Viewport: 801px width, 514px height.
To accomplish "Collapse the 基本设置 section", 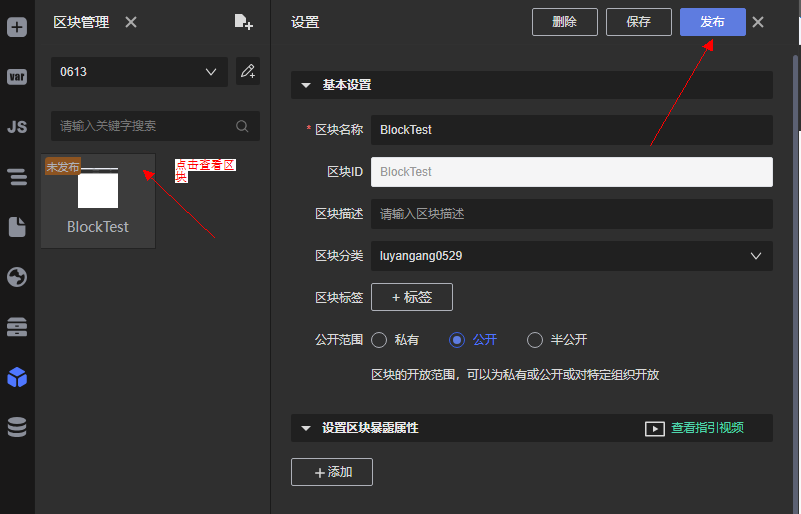I will pos(306,85).
